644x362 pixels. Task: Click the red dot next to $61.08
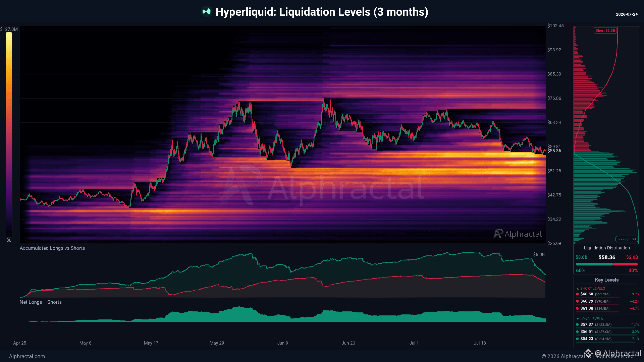[x=577, y=308]
